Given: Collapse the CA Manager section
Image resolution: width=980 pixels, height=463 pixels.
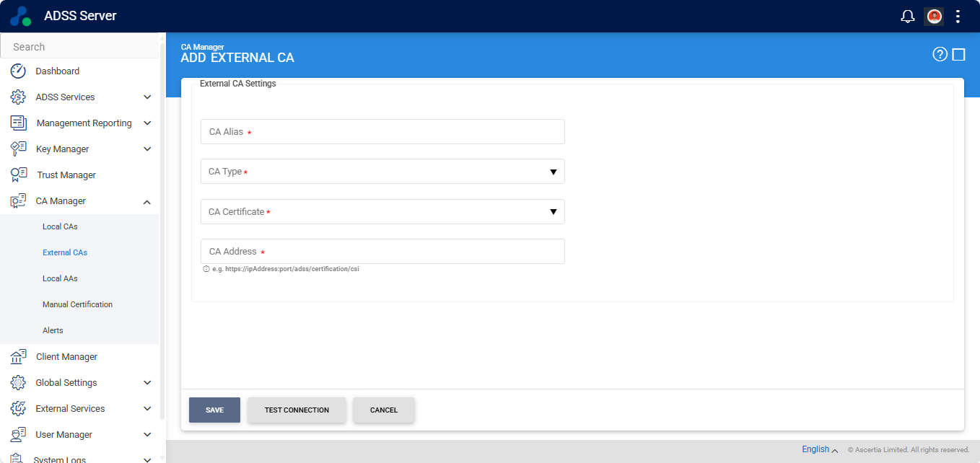Looking at the screenshot, I should [147, 201].
